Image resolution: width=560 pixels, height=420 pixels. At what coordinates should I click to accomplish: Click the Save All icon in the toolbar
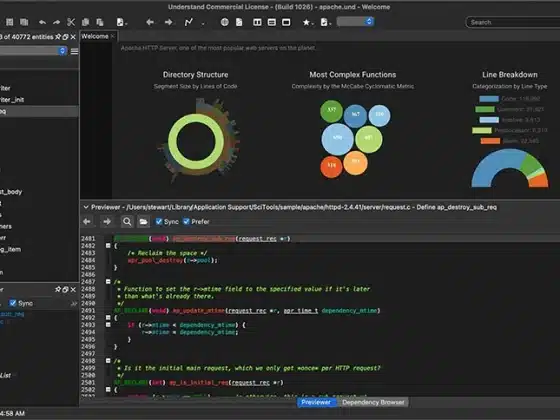(x=24, y=22)
